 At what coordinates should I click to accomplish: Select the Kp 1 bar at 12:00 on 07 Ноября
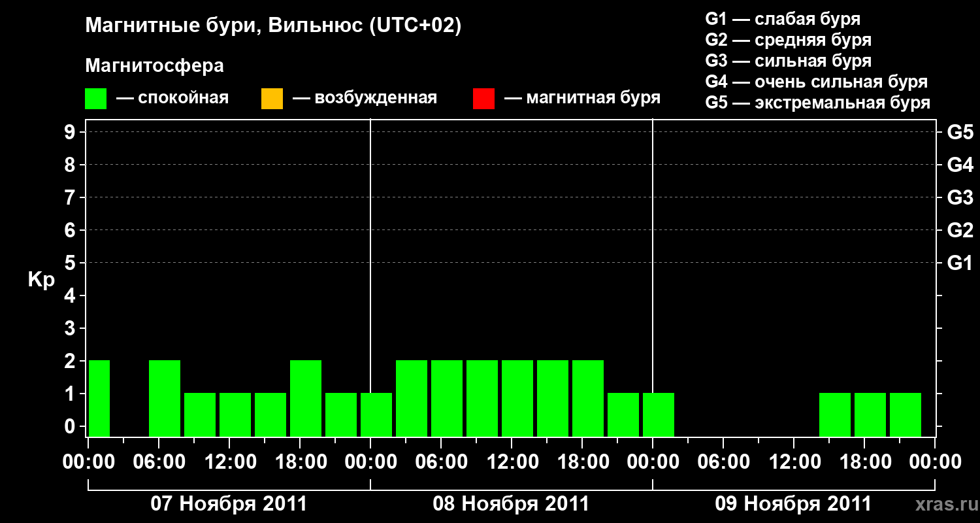[x=235, y=415]
